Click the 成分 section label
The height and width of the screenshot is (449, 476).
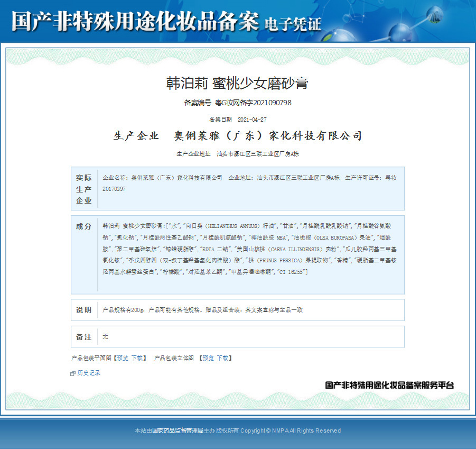[x=84, y=226]
